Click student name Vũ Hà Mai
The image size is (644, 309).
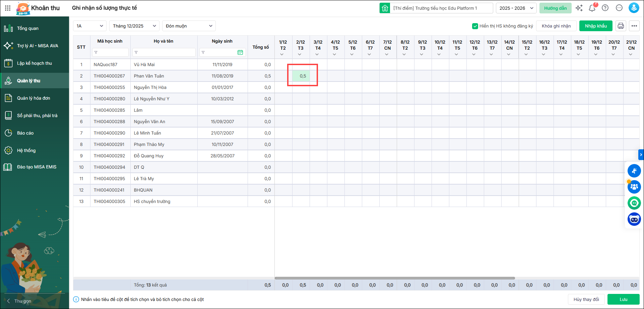pyautogui.click(x=144, y=64)
